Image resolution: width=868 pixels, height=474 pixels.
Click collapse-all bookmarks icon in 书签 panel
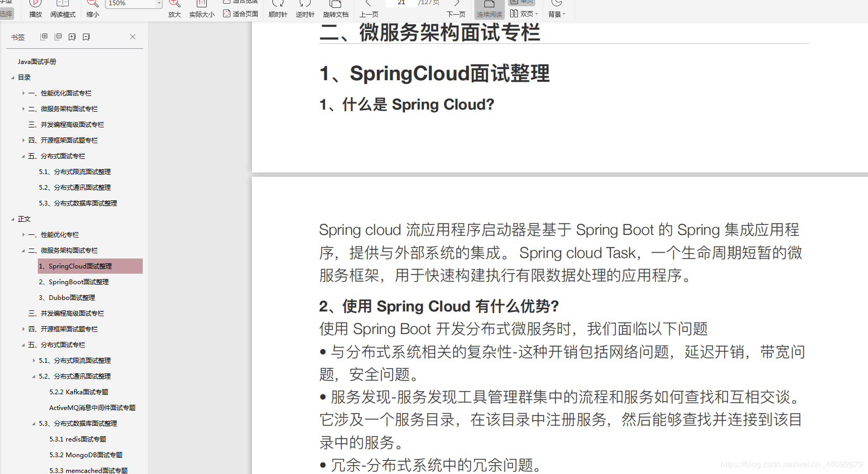pos(58,37)
